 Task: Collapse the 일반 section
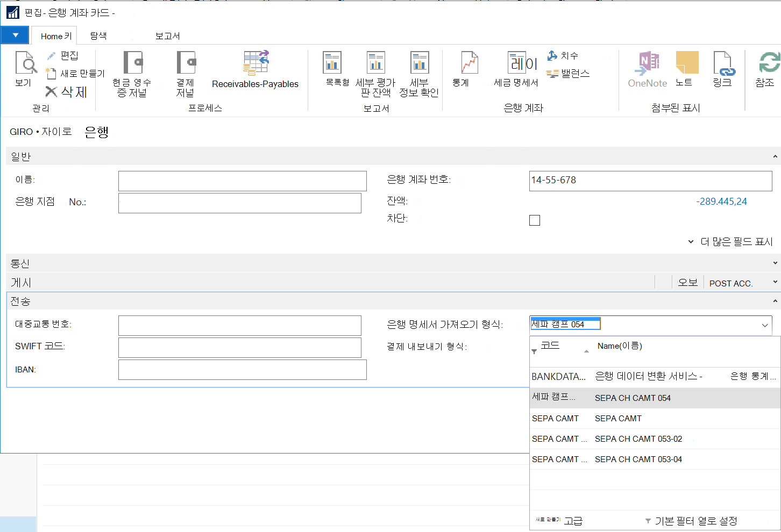[x=775, y=156]
